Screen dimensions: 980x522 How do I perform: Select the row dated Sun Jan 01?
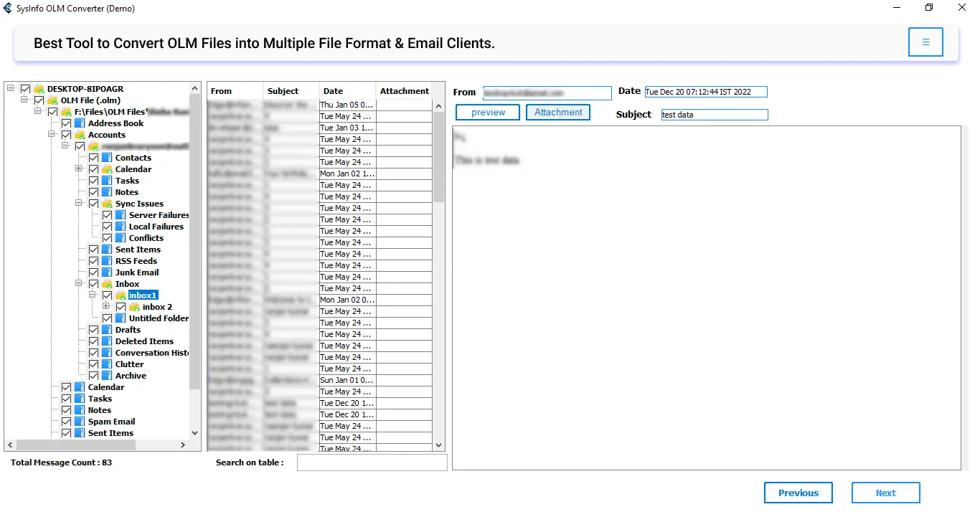[321, 380]
